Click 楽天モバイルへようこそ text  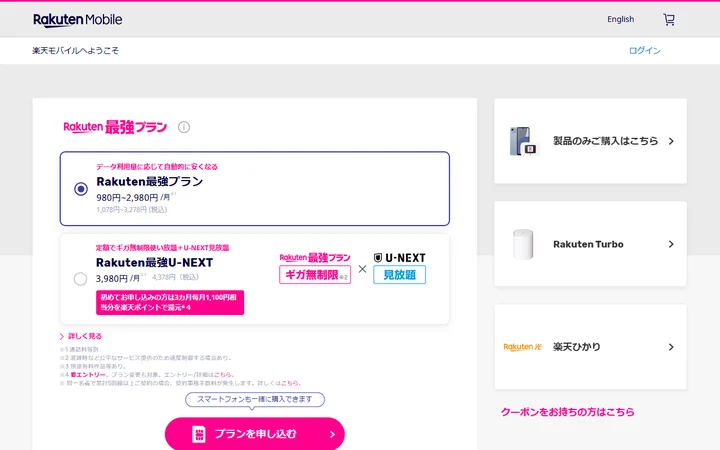(75, 51)
